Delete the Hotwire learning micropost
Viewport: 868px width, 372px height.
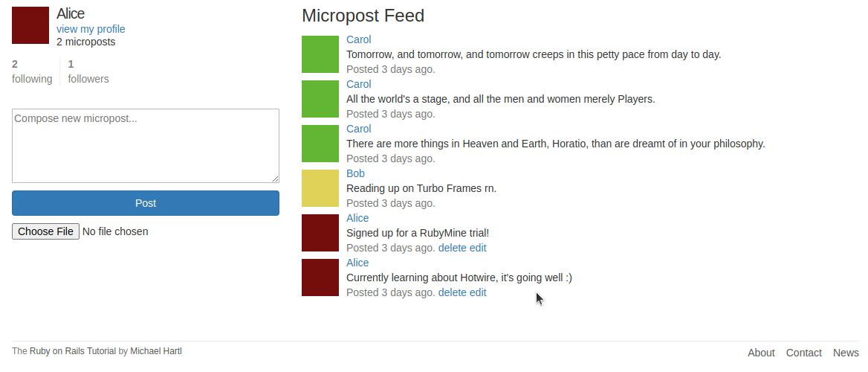coord(453,292)
